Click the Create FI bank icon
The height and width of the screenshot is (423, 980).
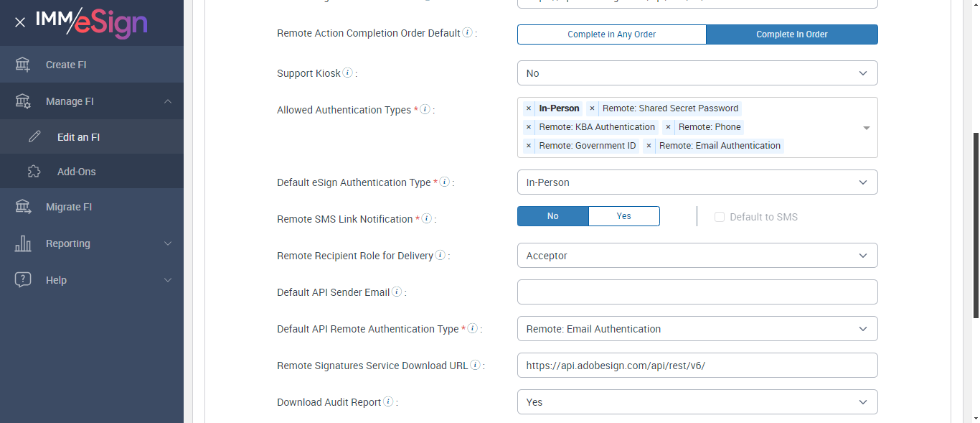click(x=23, y=65)
